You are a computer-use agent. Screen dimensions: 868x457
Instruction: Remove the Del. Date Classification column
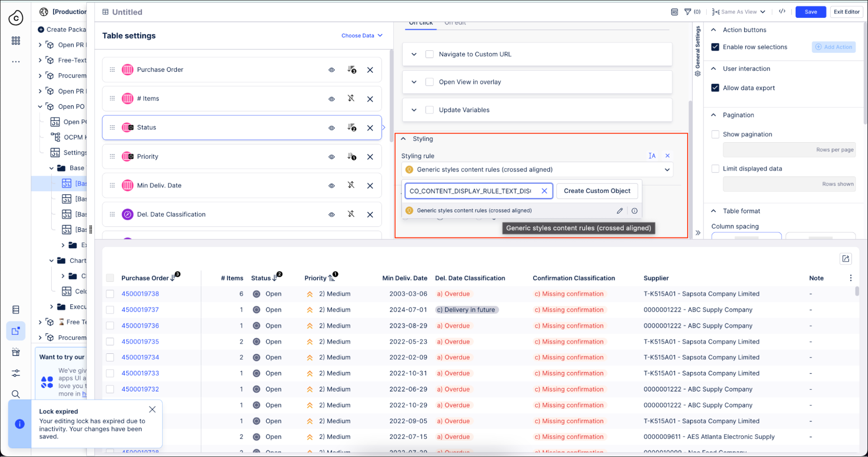(370, 215)
